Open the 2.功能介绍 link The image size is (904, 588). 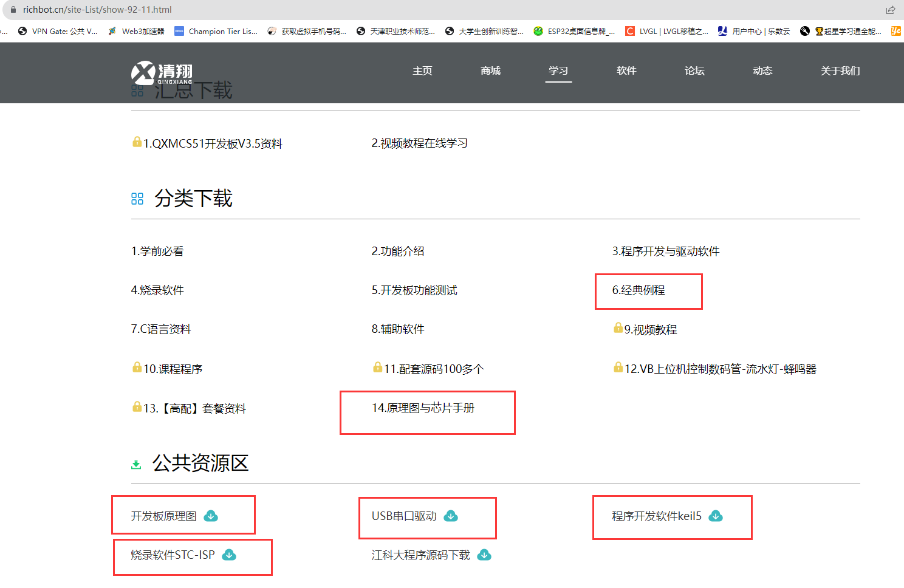[398, 251]
